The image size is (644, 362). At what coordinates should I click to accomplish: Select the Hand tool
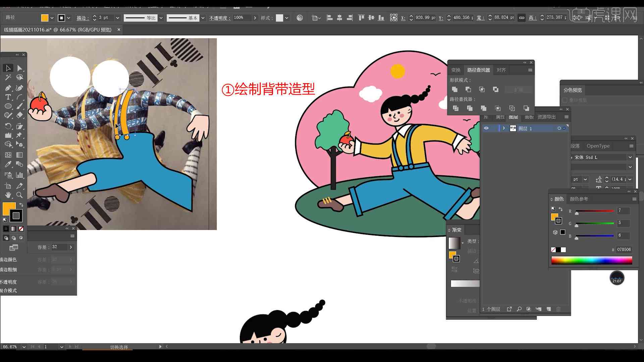tap(8, 195)
